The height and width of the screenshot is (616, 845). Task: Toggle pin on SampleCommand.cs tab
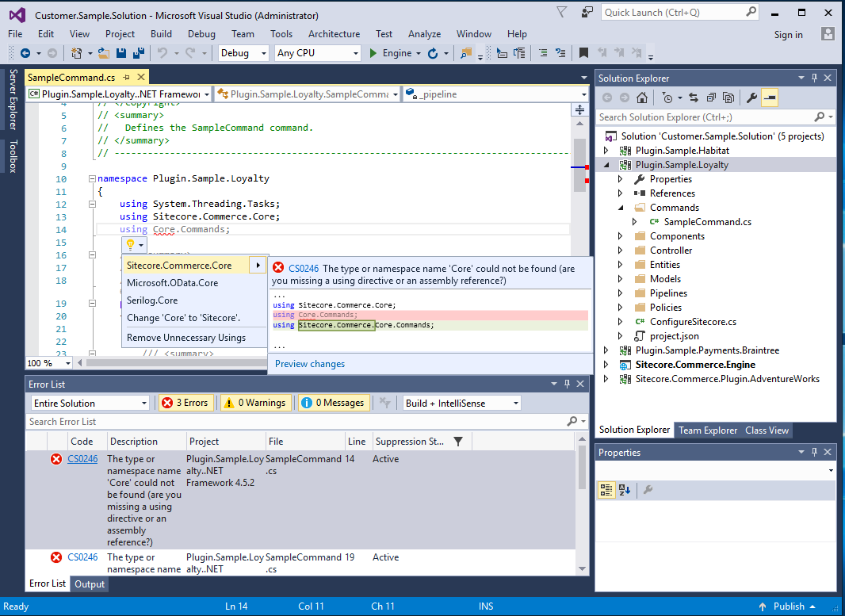pos(126,77)
